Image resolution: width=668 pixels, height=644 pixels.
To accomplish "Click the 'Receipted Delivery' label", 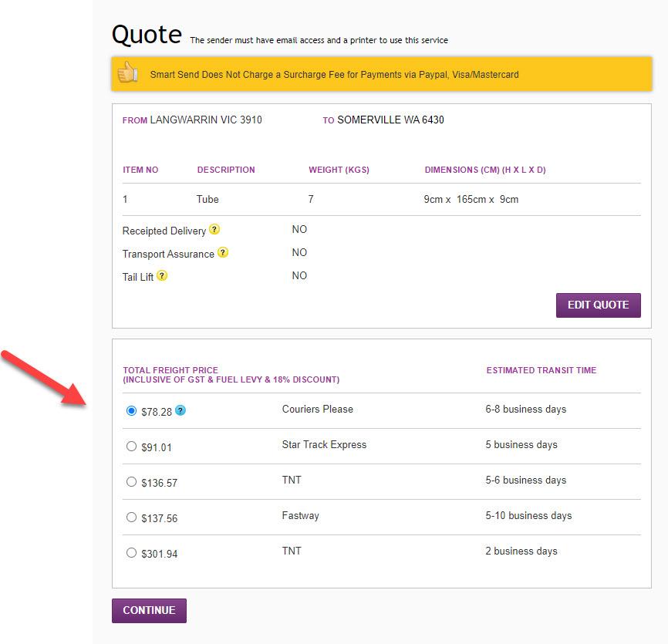I will tap(164, 231).
